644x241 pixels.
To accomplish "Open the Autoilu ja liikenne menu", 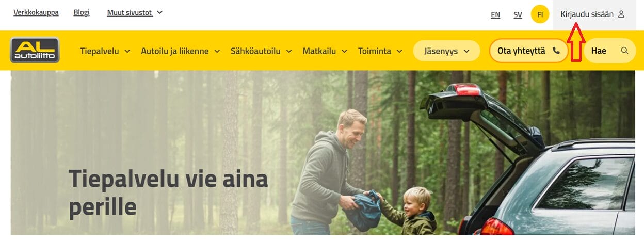I will (175, 51).
